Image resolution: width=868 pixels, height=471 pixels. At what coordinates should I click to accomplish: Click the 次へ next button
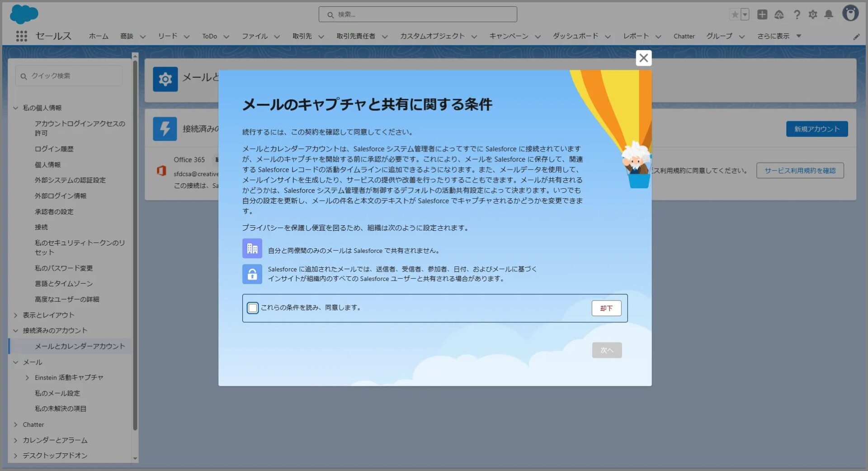607,350
